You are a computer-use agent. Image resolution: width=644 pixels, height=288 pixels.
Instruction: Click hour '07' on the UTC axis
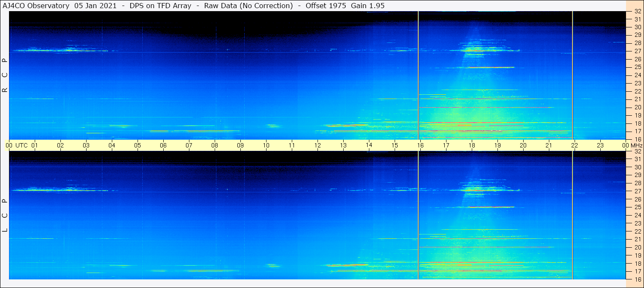189,145
